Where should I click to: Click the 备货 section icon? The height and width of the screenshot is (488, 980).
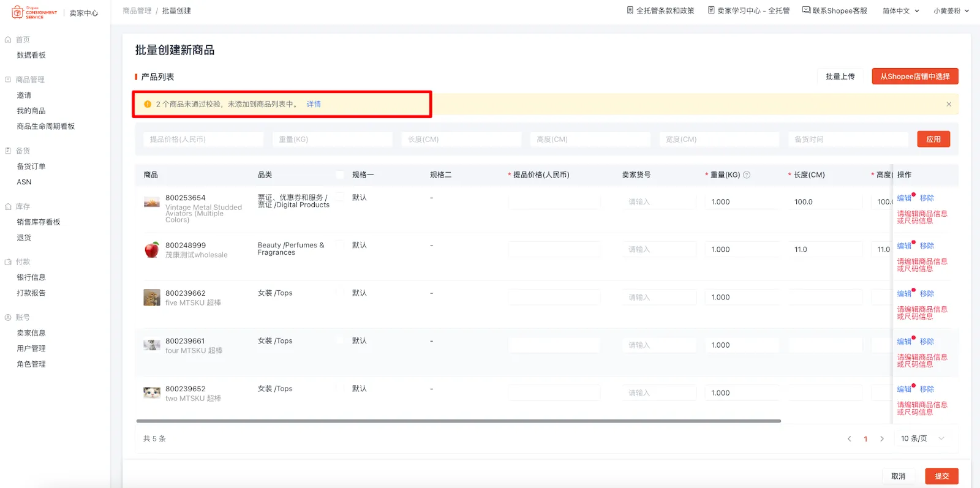(8, 151)
